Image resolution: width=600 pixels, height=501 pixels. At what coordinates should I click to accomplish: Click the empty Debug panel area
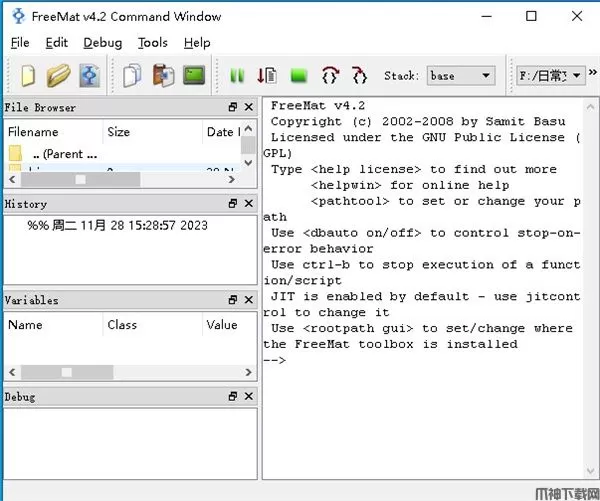coord(130,443)
